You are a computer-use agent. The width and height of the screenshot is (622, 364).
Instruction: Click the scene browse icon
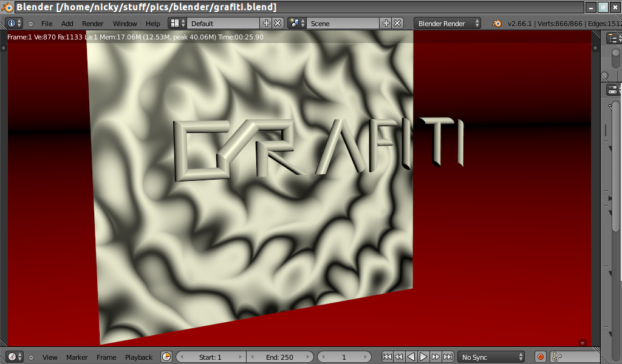click(x=296, y=23)
